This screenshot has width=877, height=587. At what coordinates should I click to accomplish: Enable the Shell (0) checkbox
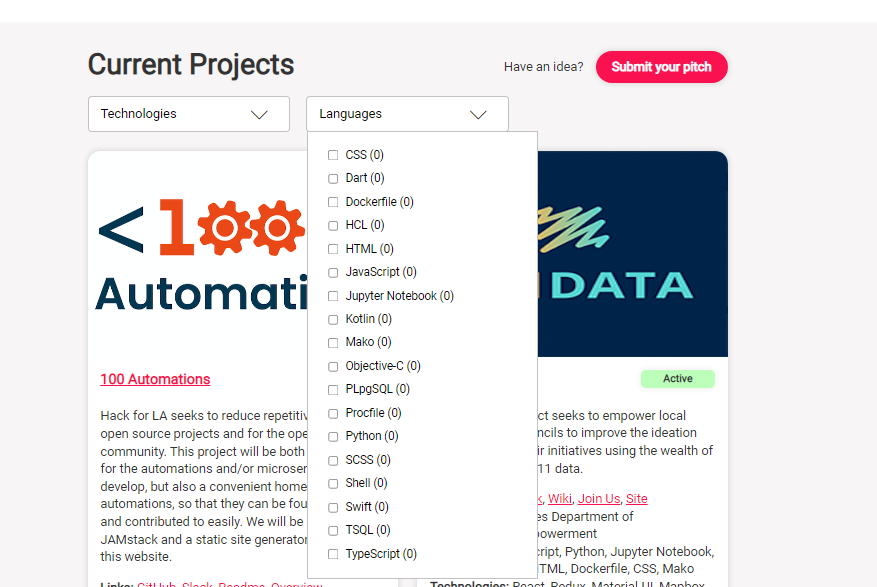[333, 483]
